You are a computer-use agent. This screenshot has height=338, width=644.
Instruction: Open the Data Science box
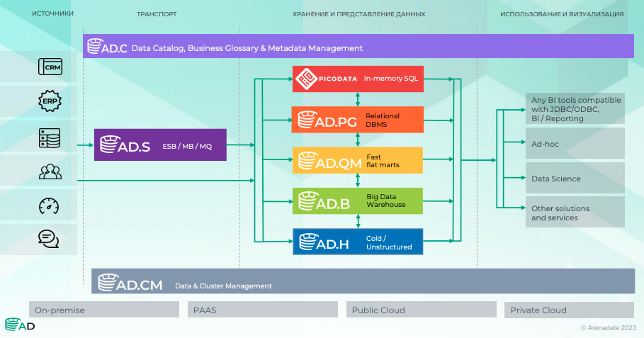[x=575, y=179]
